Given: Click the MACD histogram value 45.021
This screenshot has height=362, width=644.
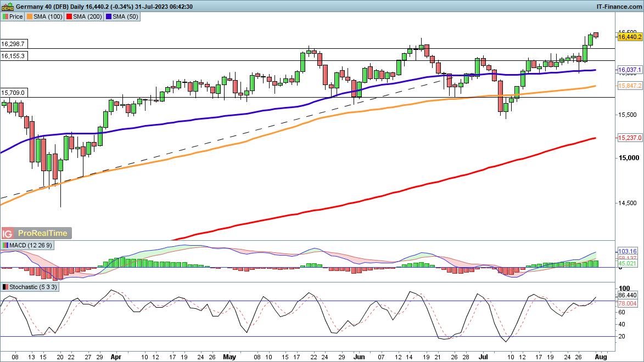Looking at the screenshot, I should (628, 263).
